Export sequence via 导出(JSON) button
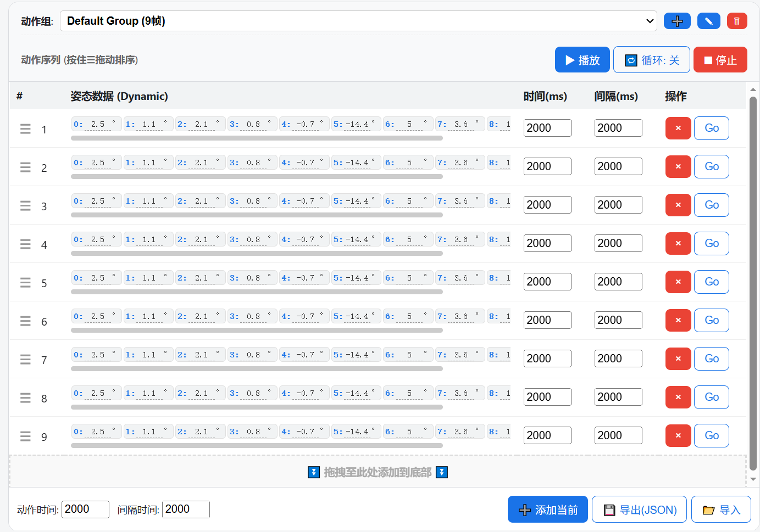Image resolution: width=760 pixels, height=532 pixels. (640, 509)
